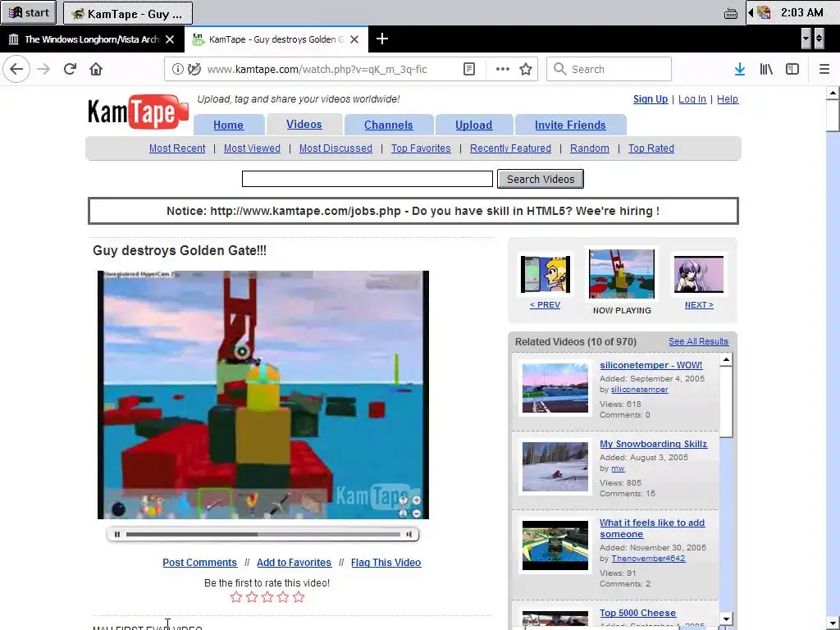840x630 pixels.
Task: Focus the video search text field
Action: click(367, 179)
